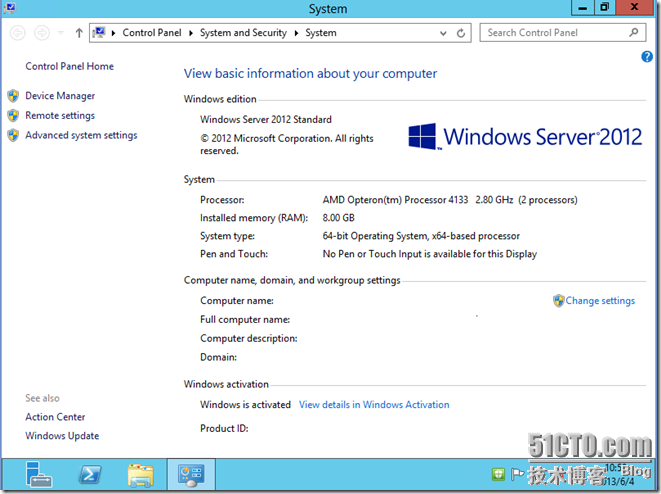Click '64-bit Operating System, x64-based processor'
Screen dimensions: 661x494
point(421,236)
